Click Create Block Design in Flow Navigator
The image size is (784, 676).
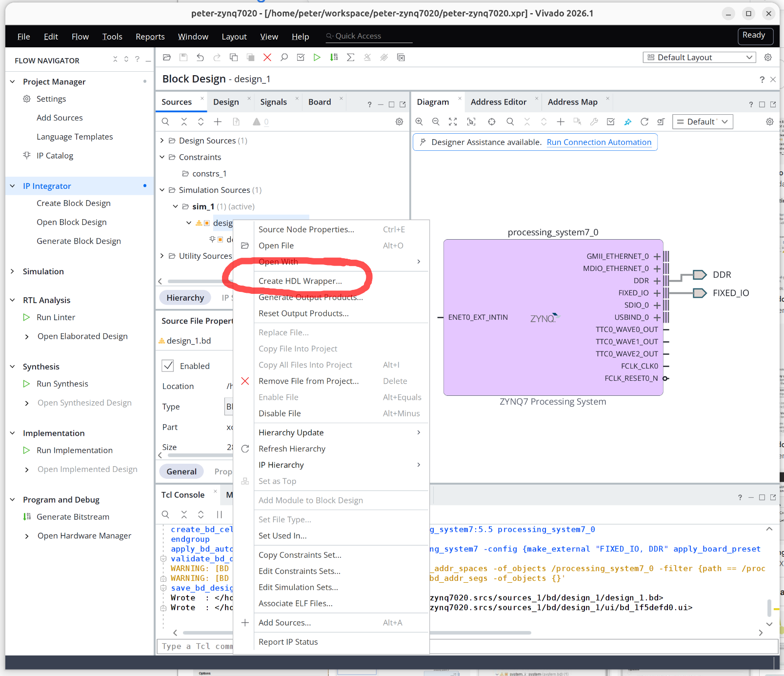pyautogui.click(x=74, y=203)
